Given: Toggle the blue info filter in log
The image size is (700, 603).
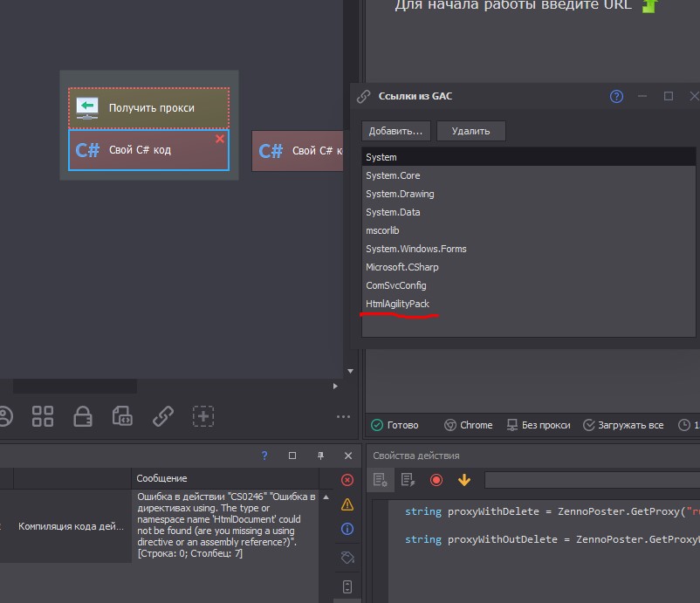Looking at the screenshot, I should pyautogui.click(x=347, y=529).
